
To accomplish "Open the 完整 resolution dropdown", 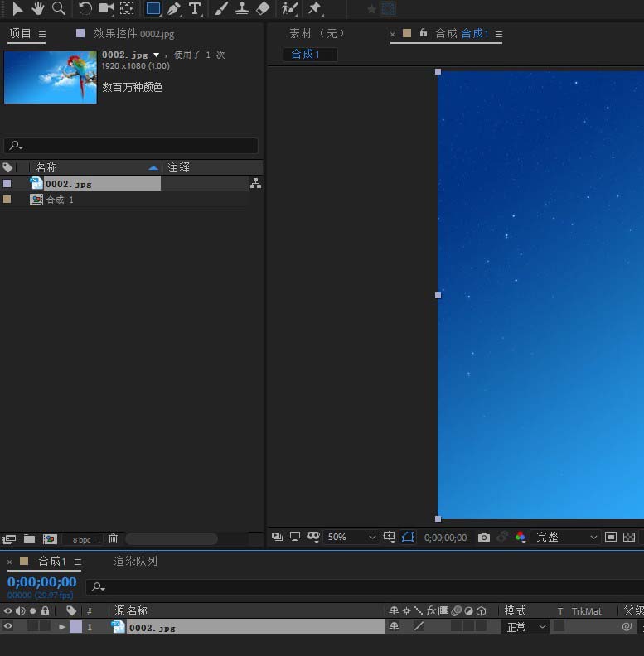I will (x=566, y=537).
